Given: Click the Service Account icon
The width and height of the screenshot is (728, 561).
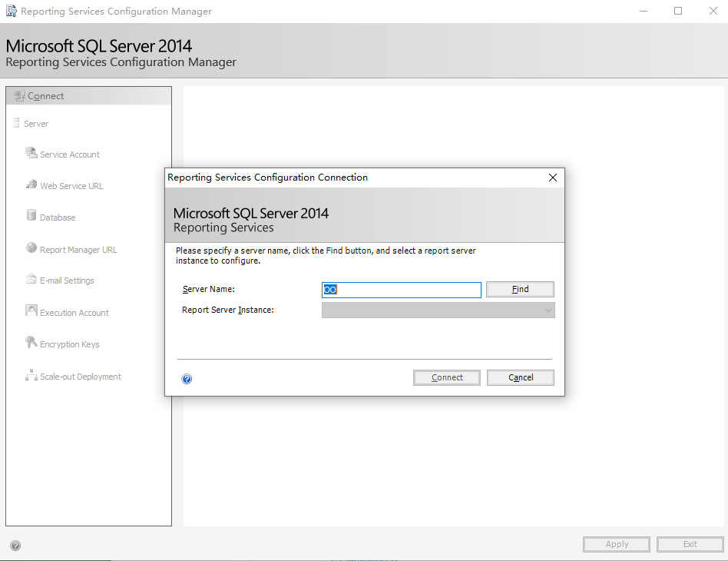Looking at the screenshot, I should pos(31,153).
